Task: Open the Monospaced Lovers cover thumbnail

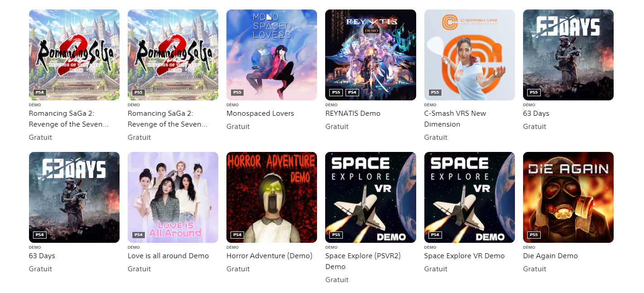Action: coord(272,55)
